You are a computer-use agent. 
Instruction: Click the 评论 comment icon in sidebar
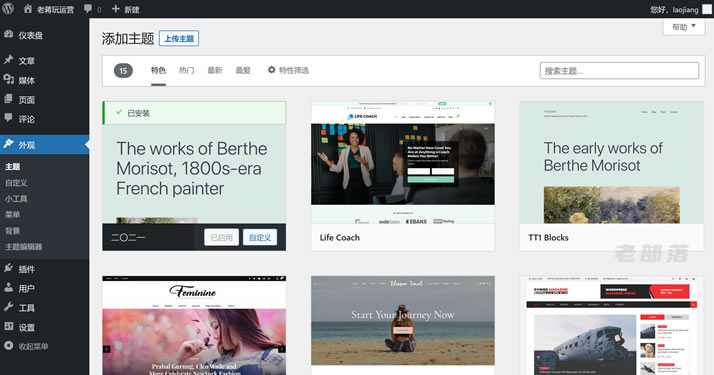(9, 118)
